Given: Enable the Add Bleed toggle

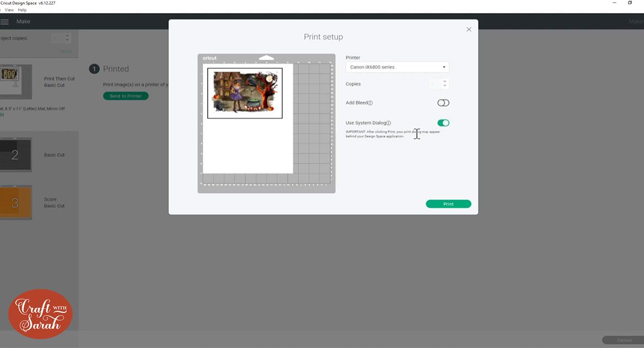Looking at the screenshot, I should pos(443,102).
